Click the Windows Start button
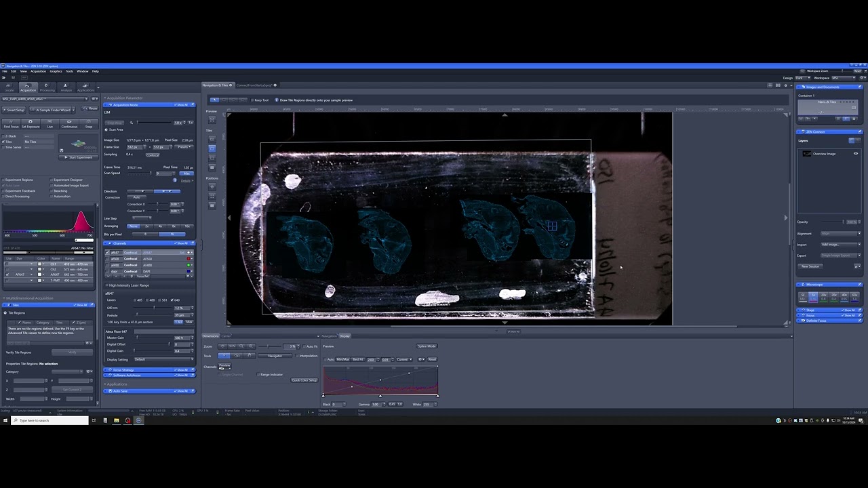This screenshot has width=868, height=488. (5, 420)
